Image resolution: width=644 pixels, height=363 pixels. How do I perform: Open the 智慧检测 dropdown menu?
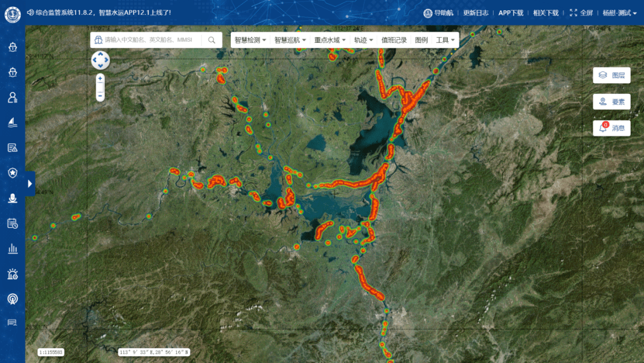point(250,40)
